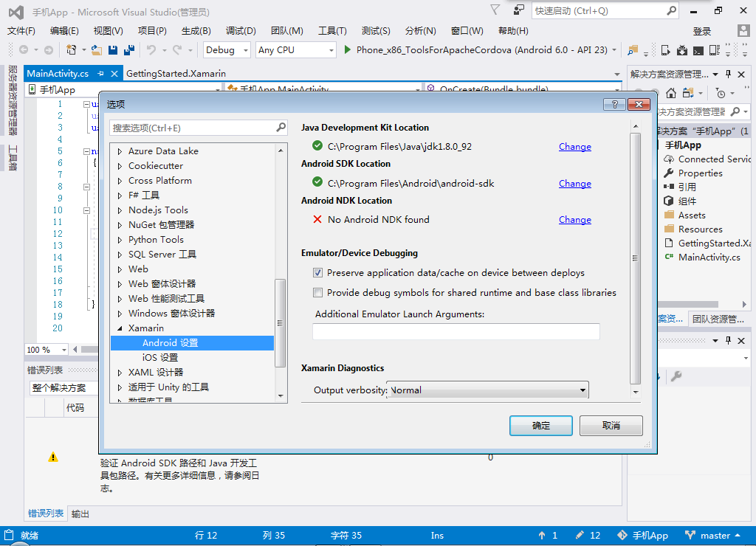Click the Open file toolbar icon
The width and height of the screenshot is (756, 546).
point(97,50)
